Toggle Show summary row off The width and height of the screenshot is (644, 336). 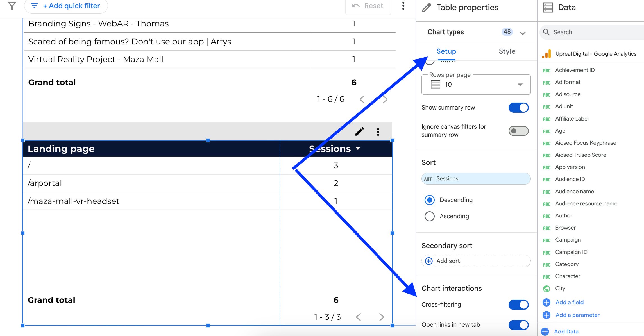pyautogui.click(x=518, y=107)
